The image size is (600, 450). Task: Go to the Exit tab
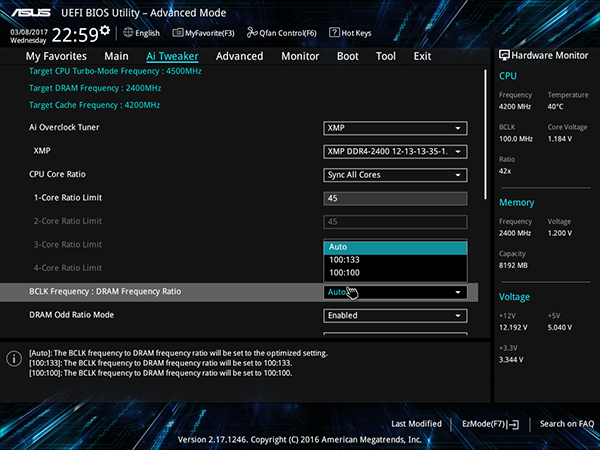click(422, 56)
